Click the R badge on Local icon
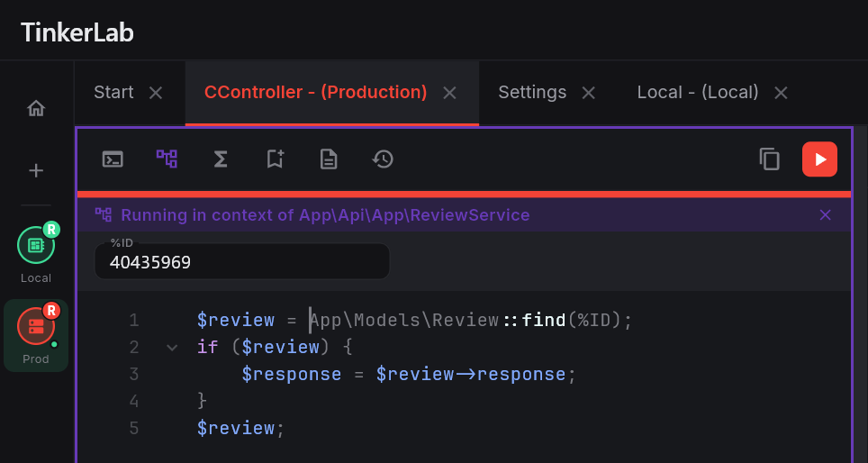This screenshot has height=463, width=868. 51,230
